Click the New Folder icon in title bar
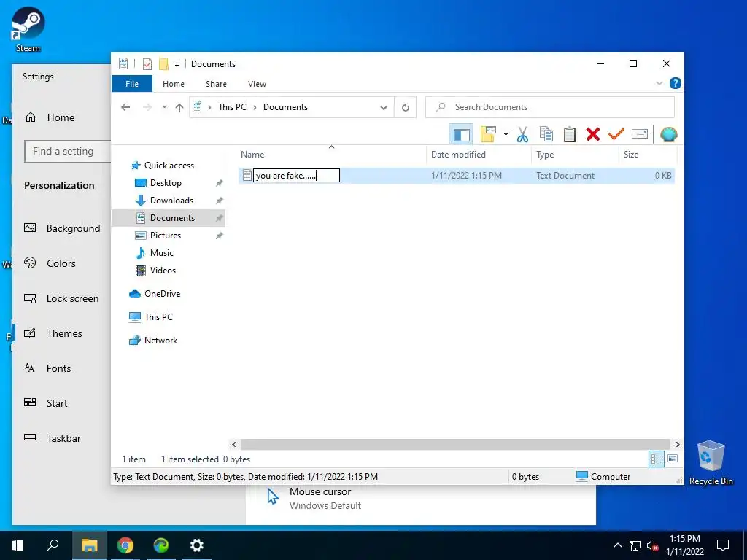 tap(163, 64)
